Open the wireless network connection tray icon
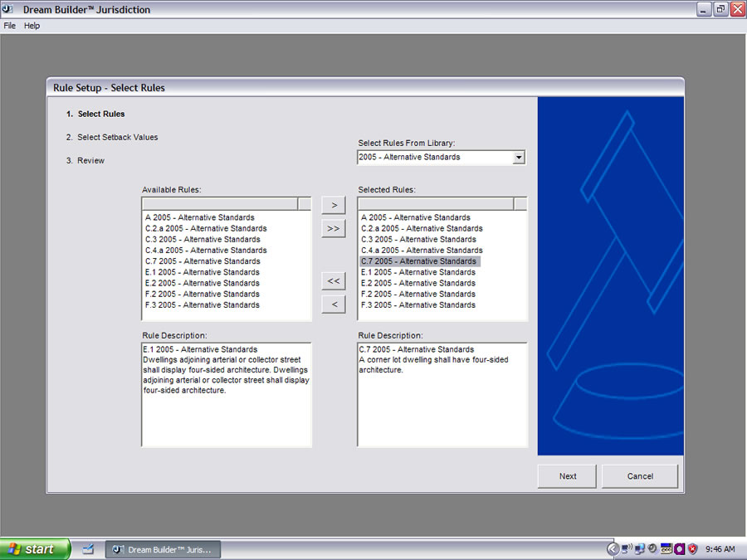 tap(627, 549)
